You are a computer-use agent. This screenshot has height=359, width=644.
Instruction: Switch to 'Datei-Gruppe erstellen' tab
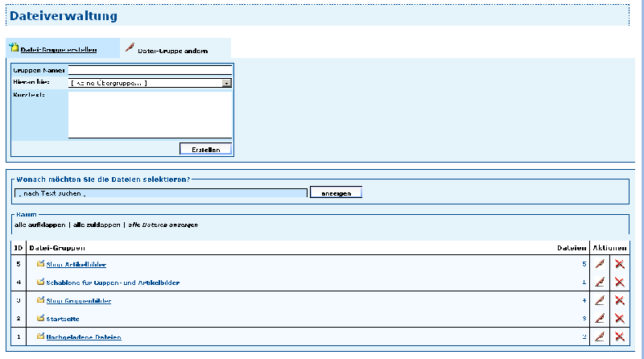coord(59,50)
